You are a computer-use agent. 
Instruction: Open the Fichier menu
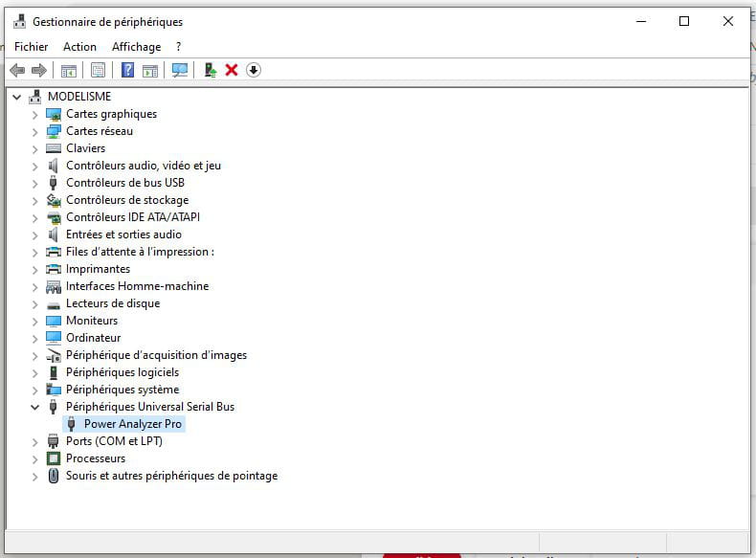coord(31,47)
